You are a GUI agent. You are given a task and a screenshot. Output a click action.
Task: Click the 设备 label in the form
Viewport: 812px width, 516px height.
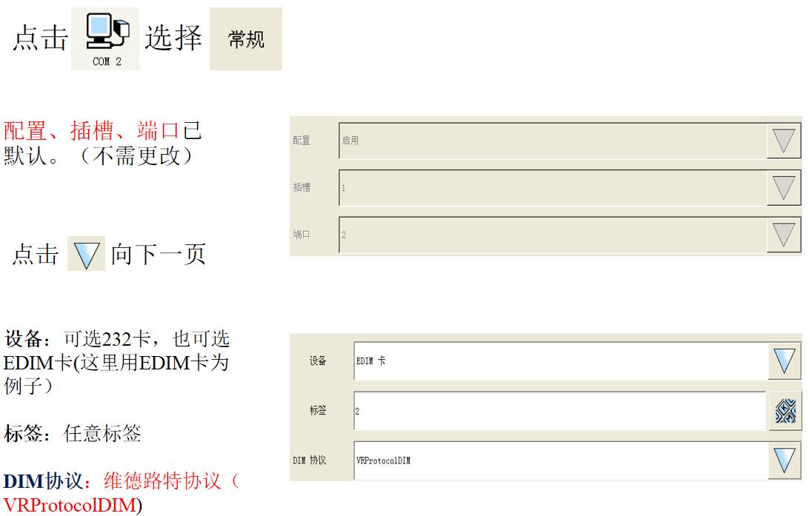click(x=318, y=361)
